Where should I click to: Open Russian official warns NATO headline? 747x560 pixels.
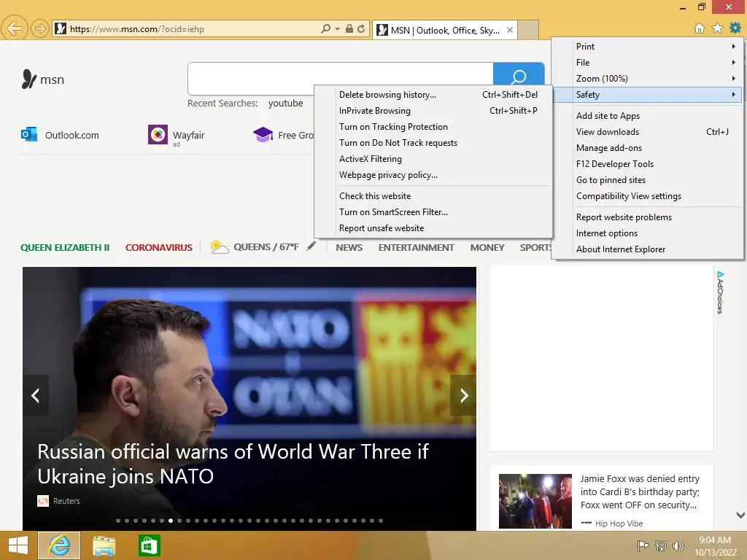click(233, 464)
